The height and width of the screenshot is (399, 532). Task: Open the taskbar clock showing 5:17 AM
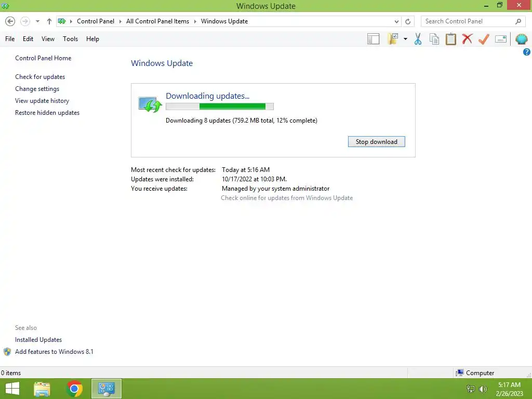click(509, 389)
